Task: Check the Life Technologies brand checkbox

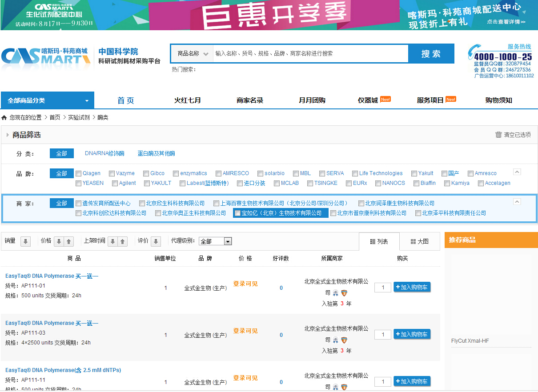Action: pos(355,174)
